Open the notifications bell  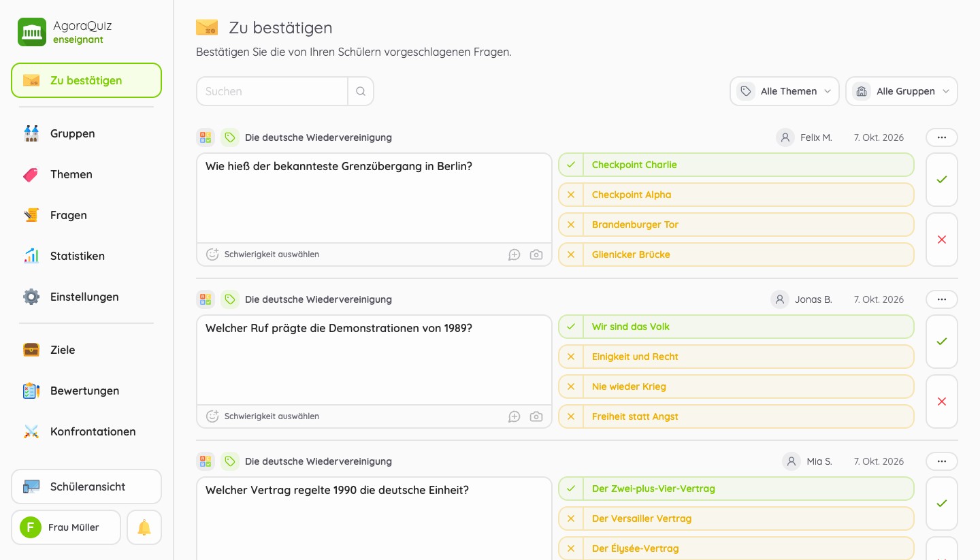[144, 527]
